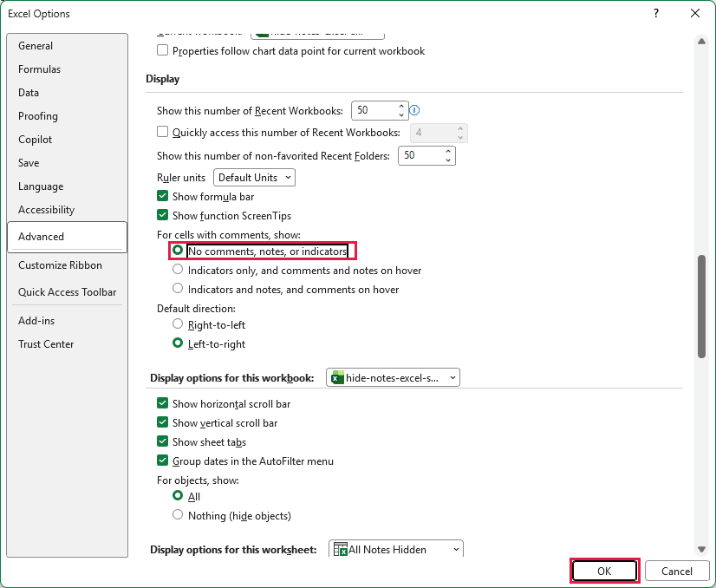Toggle Show sheet tabs checkbox
716x588 pixels.
(163, 441)
